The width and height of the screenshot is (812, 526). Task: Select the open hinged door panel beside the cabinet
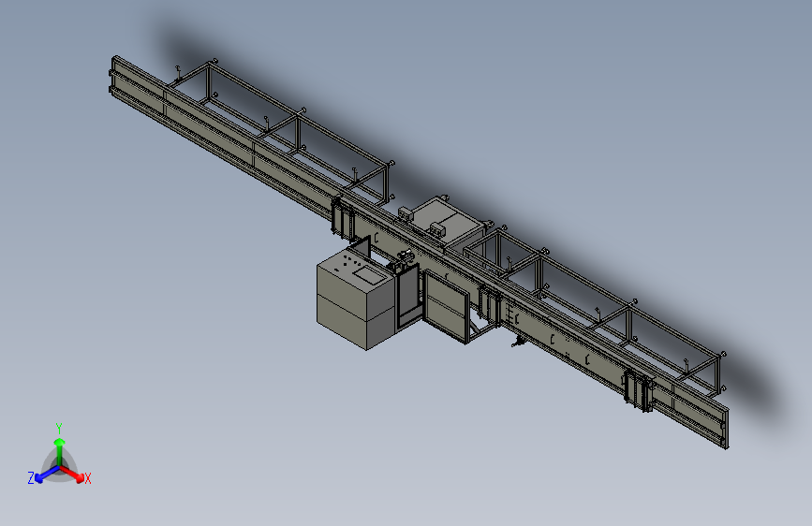[447, 305]
